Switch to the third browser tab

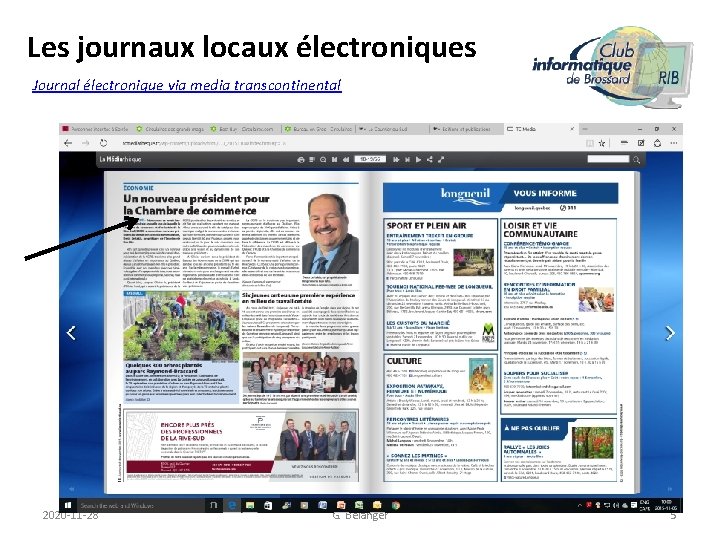(x=242, y=129)
